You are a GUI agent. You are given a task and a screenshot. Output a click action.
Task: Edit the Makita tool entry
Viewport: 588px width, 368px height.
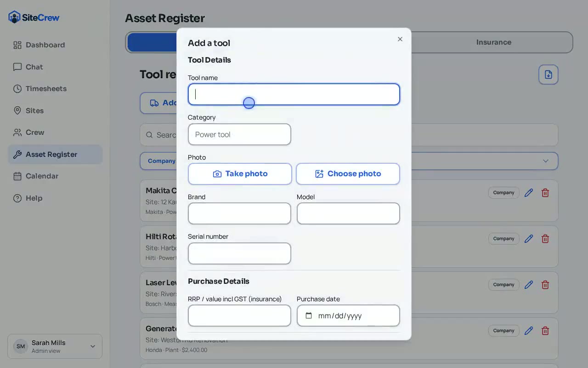point(529,193)
